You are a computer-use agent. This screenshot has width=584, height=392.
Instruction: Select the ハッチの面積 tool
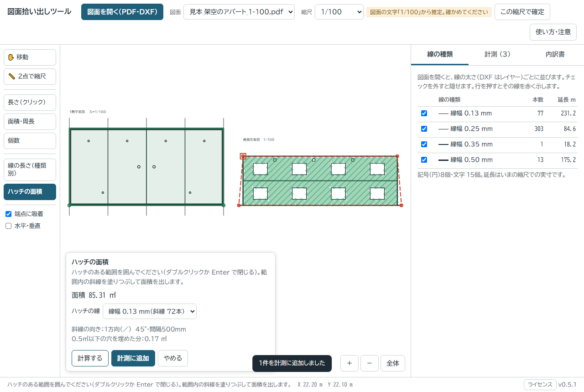30,192
